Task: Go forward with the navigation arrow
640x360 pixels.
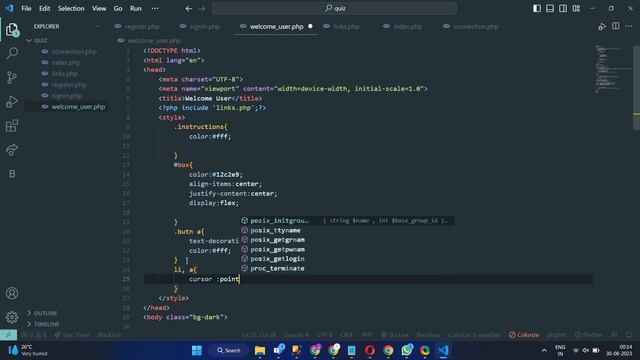Action: click(x=202, y=8)
